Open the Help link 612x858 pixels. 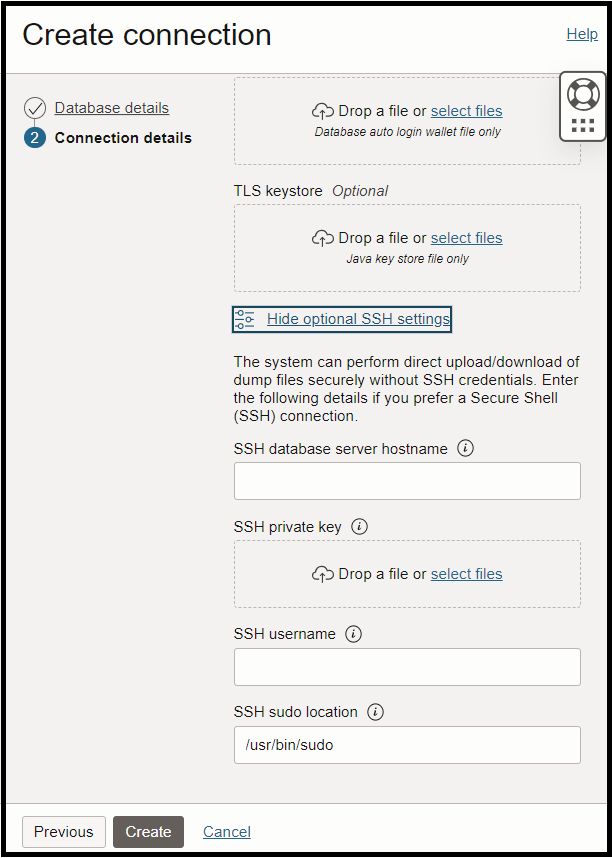point(582,34)
